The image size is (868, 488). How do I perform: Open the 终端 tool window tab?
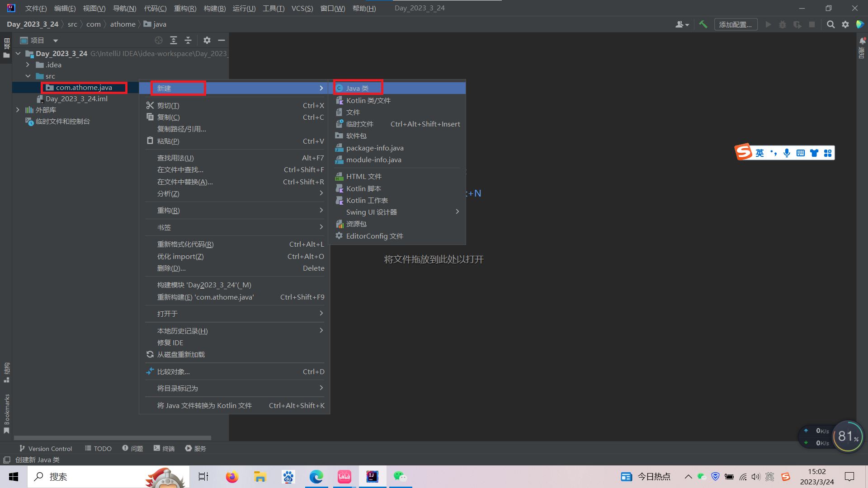tap(164, 448)
